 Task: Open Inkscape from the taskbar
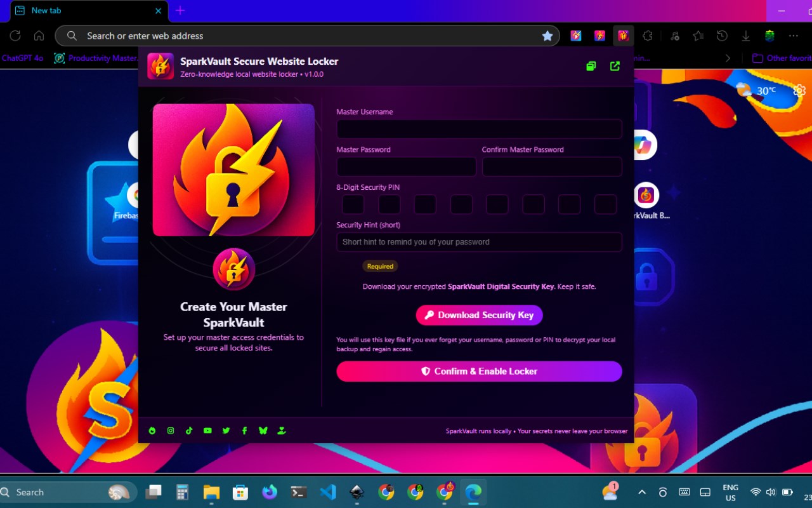pos(357,491)
